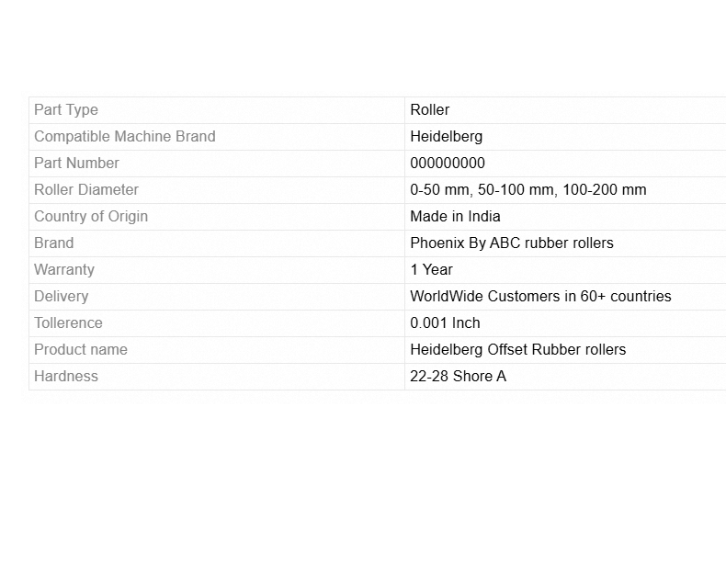Select the '22-28 Shore A' hardness value

tap(459, 377)
